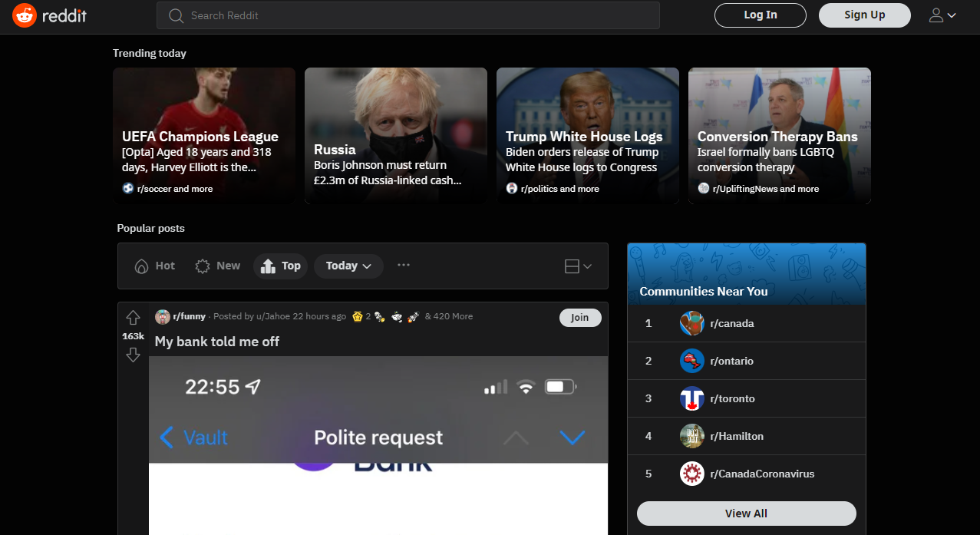The width and height of the screenshot is (980, 535).
Task: Open the Today time range dropdown
Action: 349,266
